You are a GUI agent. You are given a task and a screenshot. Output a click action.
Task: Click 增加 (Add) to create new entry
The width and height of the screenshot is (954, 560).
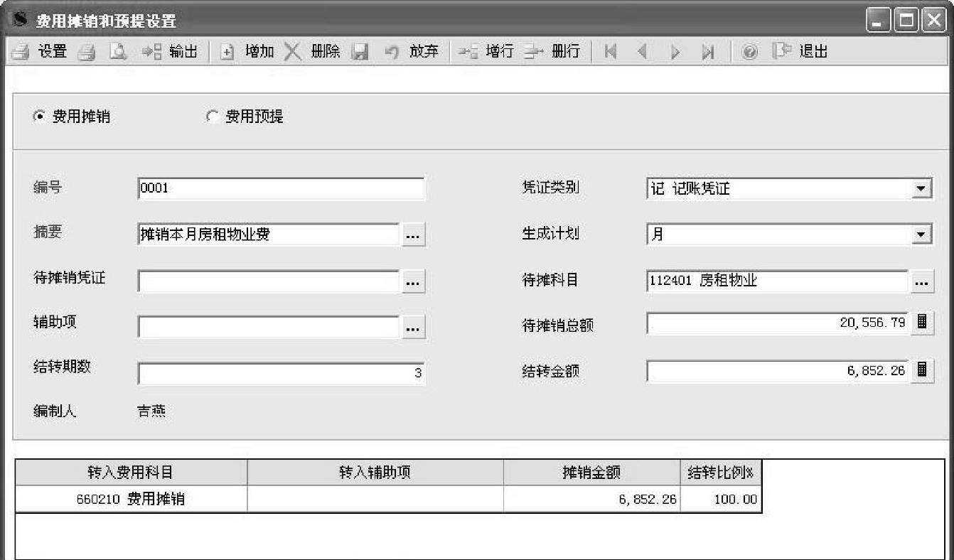[247, 52]
